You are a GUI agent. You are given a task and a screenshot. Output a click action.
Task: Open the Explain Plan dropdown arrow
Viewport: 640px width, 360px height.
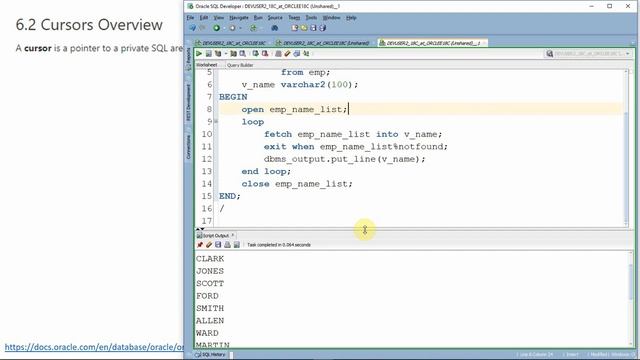(x=226, y=53)
